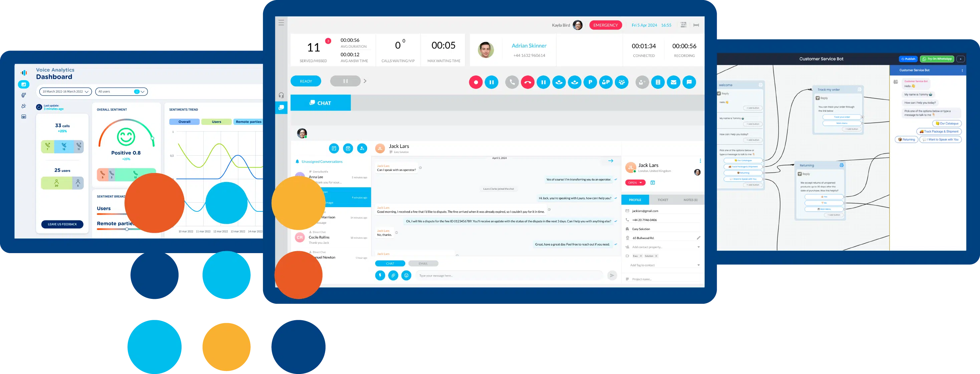Switch to the TICKET tab for contact
The width and height of the screenshot is (980, 374).
(x=662, y=199)
